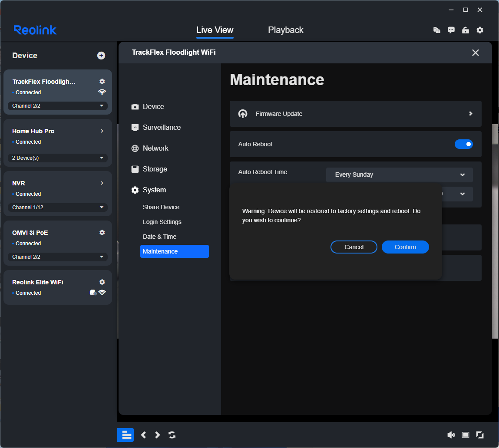Click the refresh cycle icon in bottom bar
The width and height of the screenshot is (499, 448).
pyautogui.click(x=172, y=435)
